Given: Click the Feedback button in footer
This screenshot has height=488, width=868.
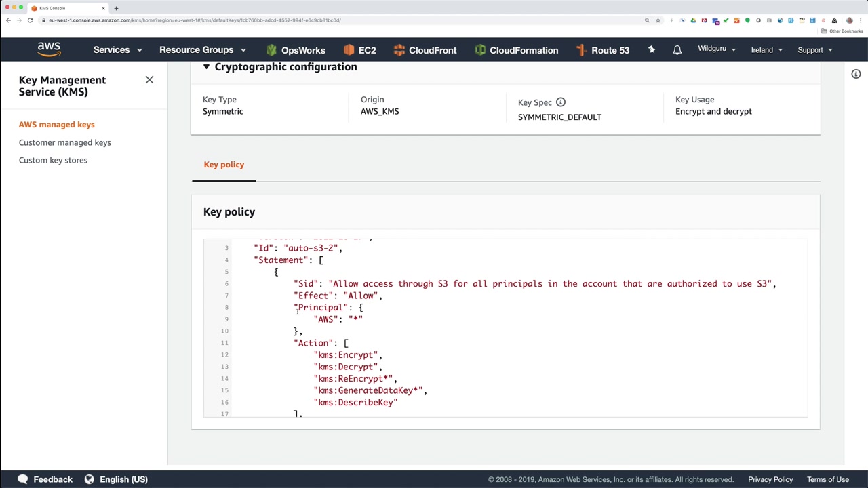Looking at the screenshot, I should (x=45, y=479).
